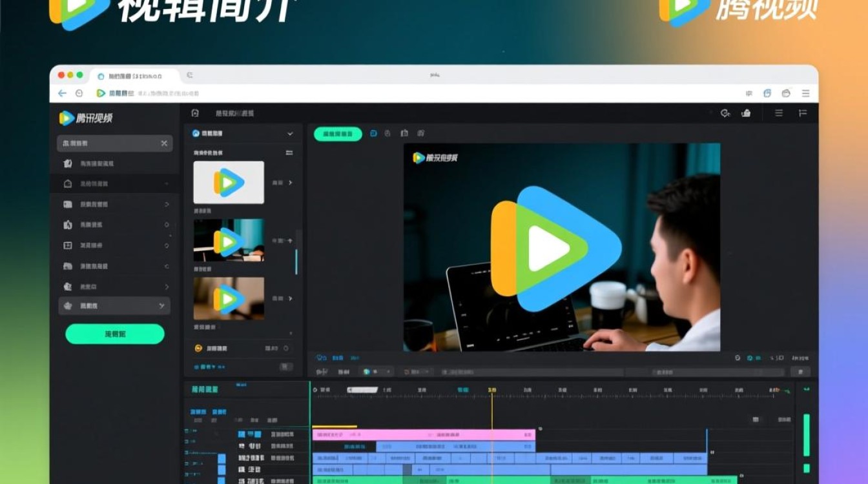Open sidebar item with truck icon
Screen dimensions: 868x484
(x=114, y=267)
